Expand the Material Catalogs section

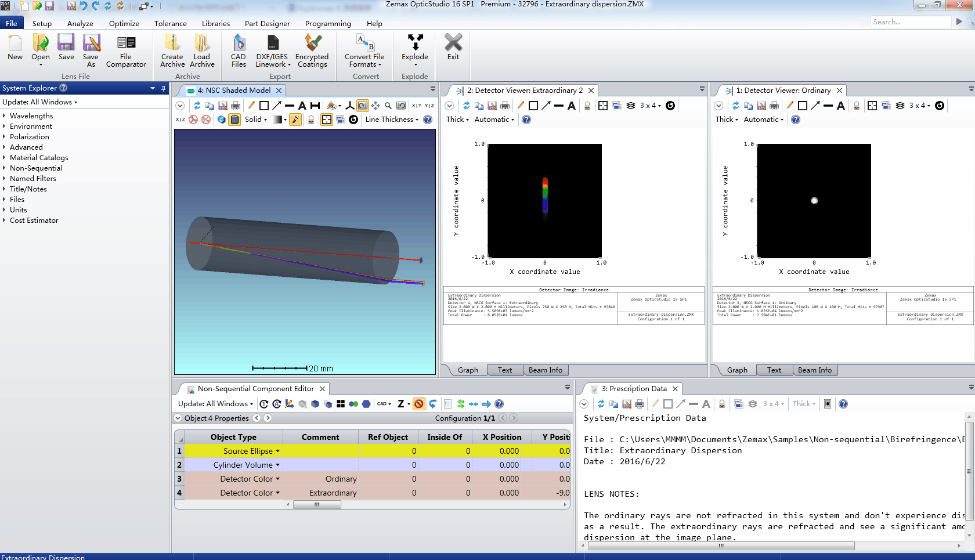click(x=4, y=158)
